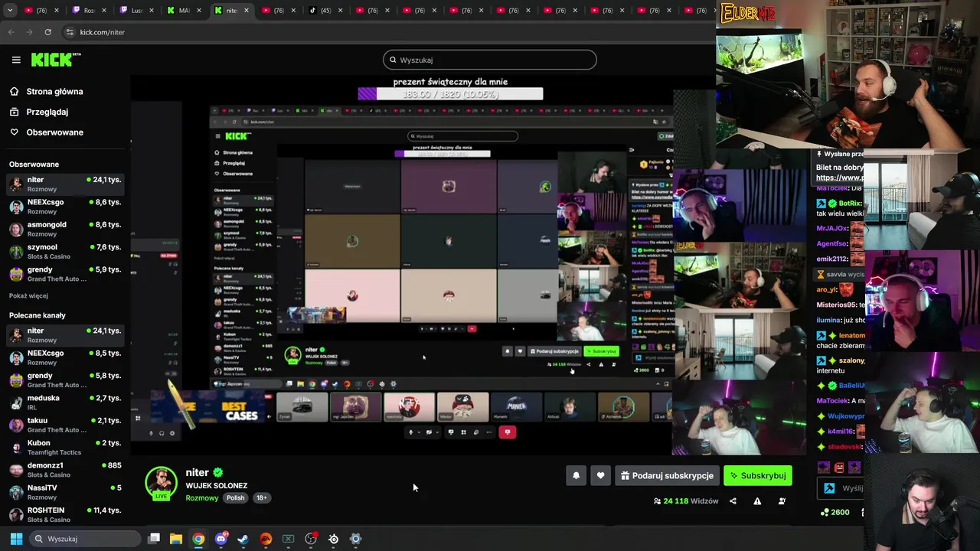Open asmongold channel in sidebar
This screenshot has height=551, width=980.
pos(64,229)
